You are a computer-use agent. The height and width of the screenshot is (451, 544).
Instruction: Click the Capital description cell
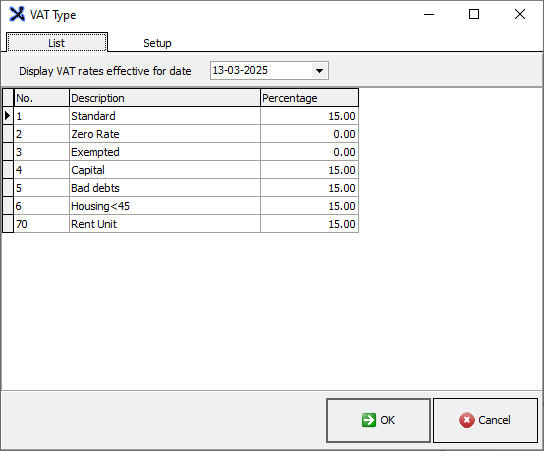[165, 170]
